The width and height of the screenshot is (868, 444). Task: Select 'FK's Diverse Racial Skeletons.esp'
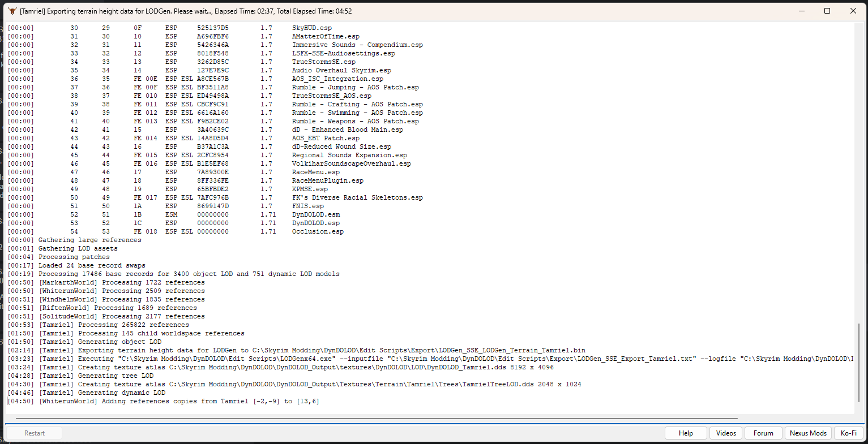point(357,197)
